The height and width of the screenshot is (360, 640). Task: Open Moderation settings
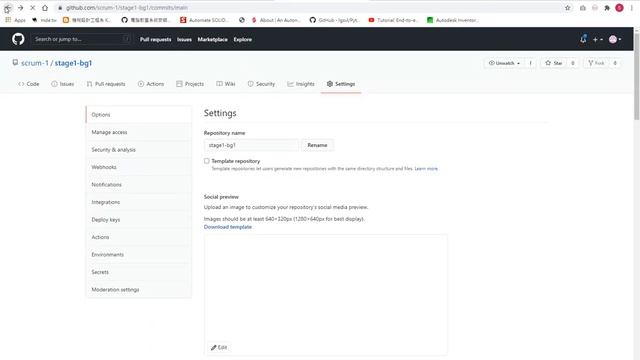pos(138,289)
